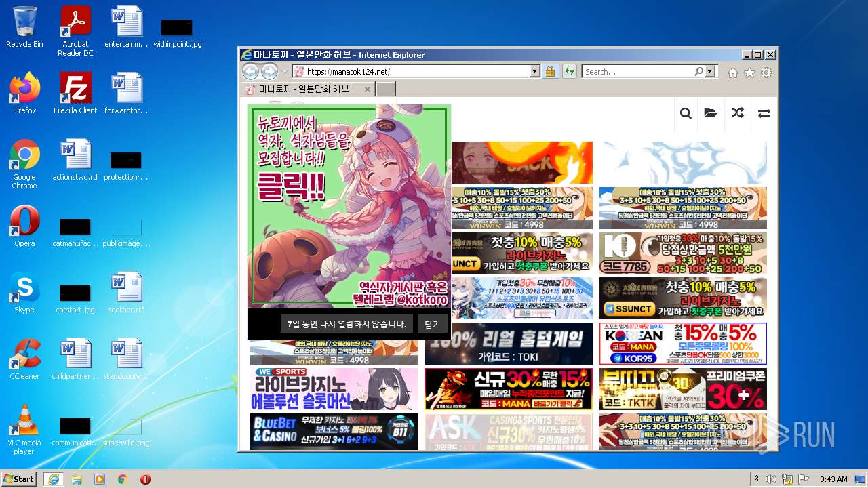The height and width of the screenshot is (488, 868).
Task: Click the Skype desktop icon
Action: [24, 293]
